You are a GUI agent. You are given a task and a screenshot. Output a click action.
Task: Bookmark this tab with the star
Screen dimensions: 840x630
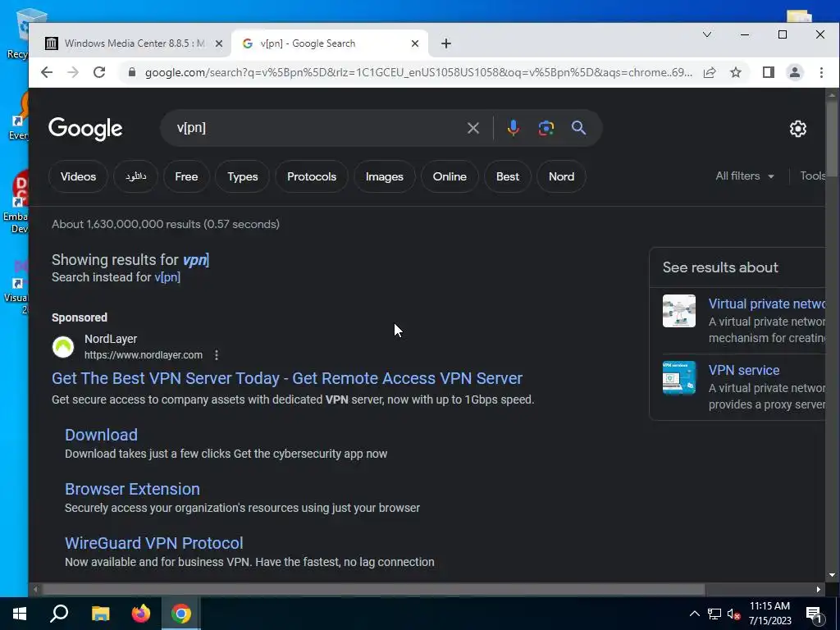tap(736, 72)
